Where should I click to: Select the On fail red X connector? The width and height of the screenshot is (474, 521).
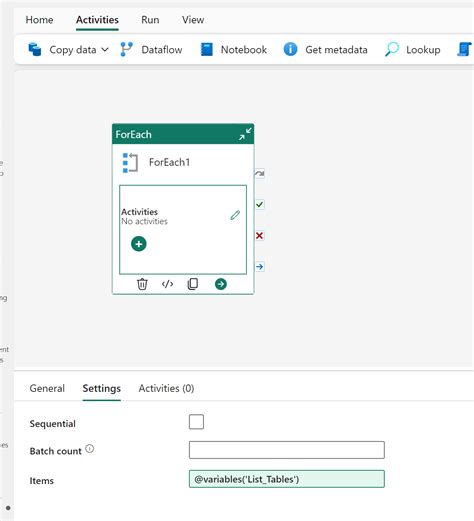tap(260, 236)
